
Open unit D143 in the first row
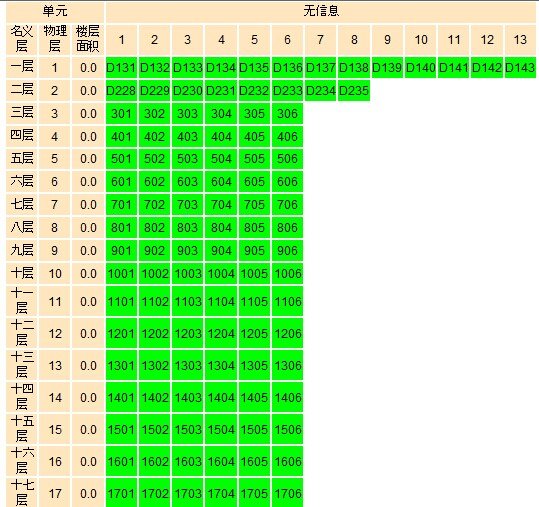520,67
